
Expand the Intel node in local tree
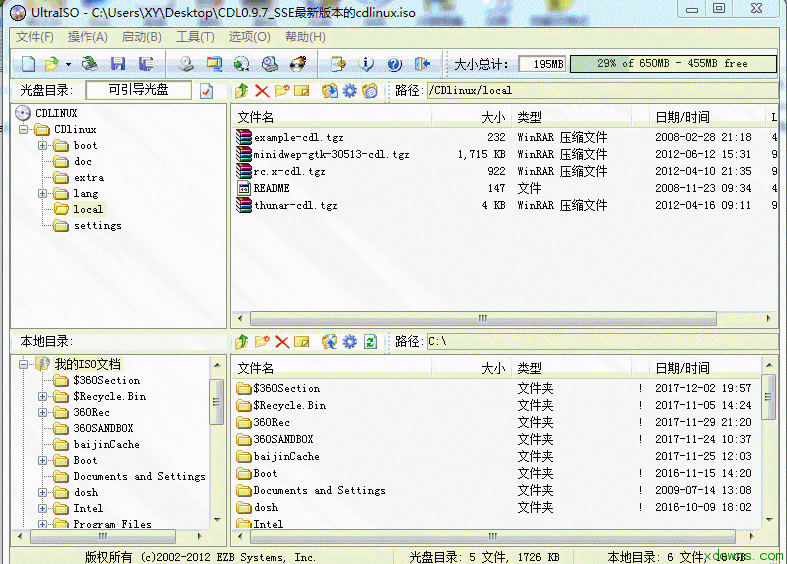click(43, 509)
